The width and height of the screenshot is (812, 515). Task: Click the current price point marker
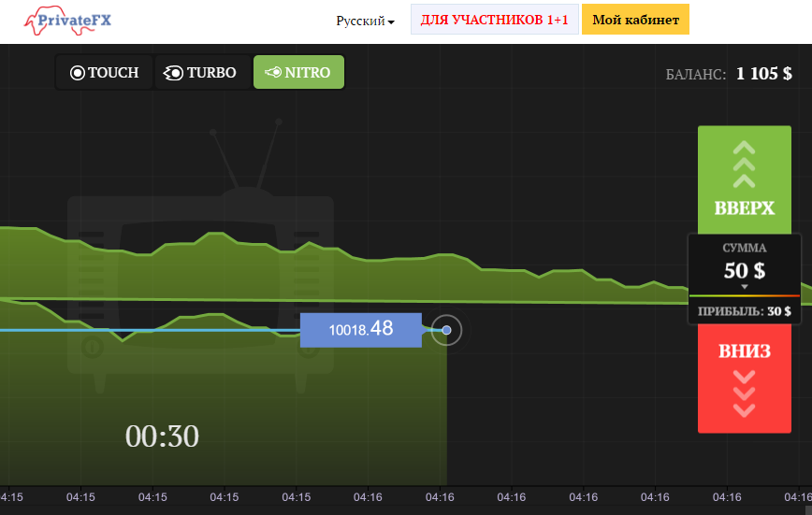[446, 330]
